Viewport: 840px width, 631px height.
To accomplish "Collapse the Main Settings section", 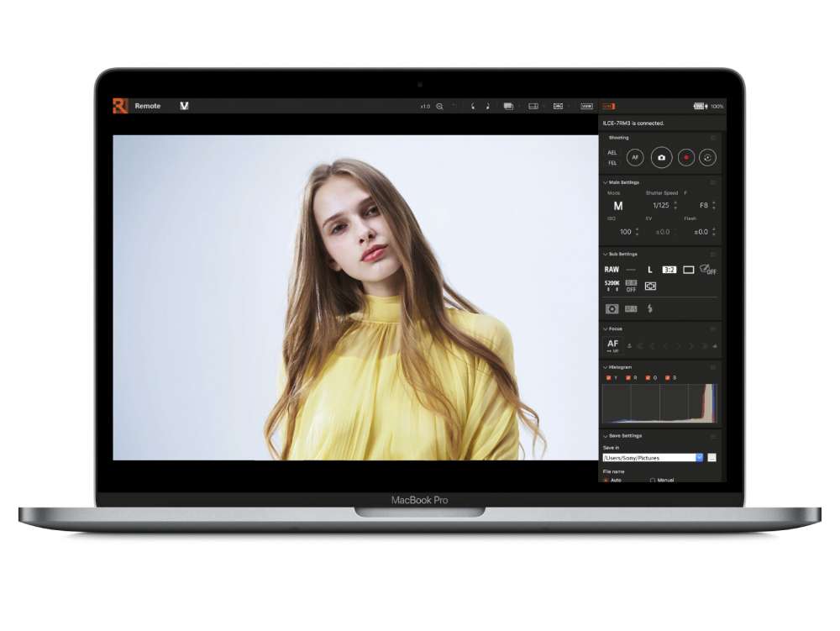I will click(605, 182).
